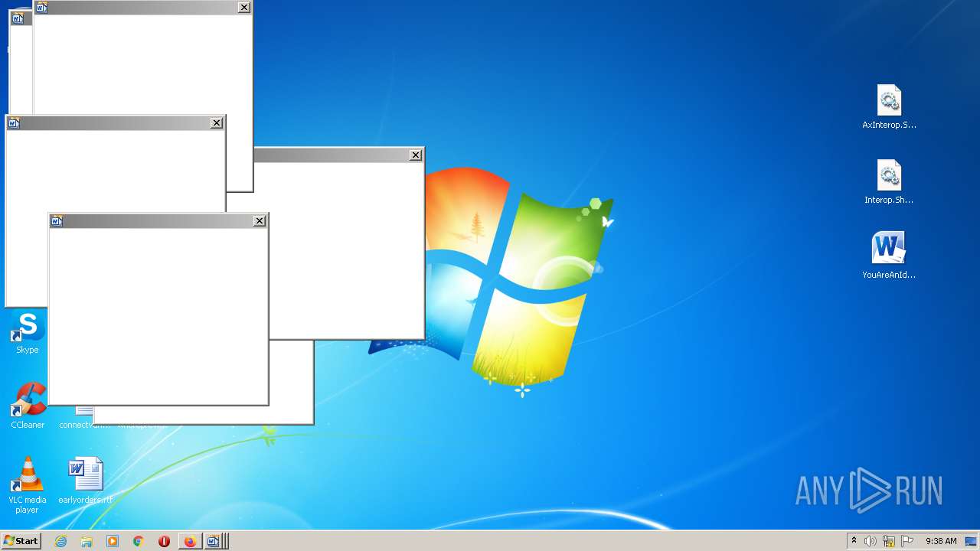Launch Google Chrome from the taskbar

tap(139, 541)
